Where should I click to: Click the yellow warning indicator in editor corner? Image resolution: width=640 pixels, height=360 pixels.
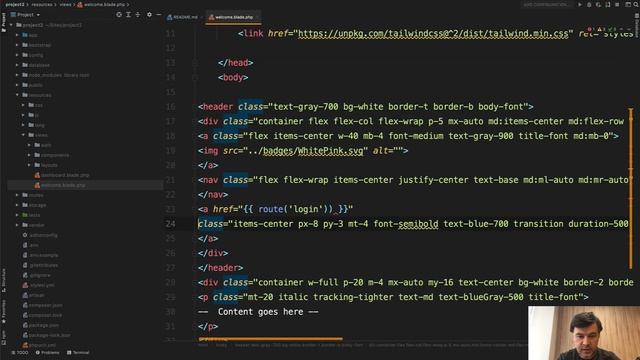tap(600, 29)
